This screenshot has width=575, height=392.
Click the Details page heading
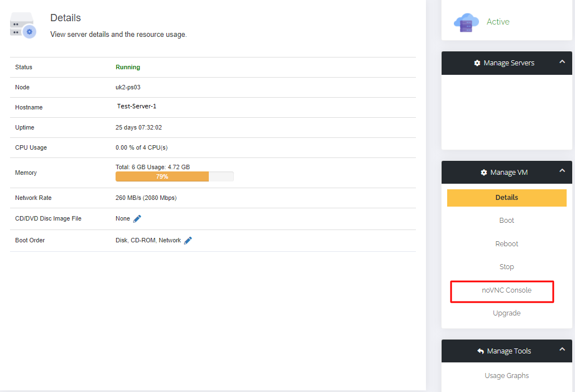[x=65, y=18]
